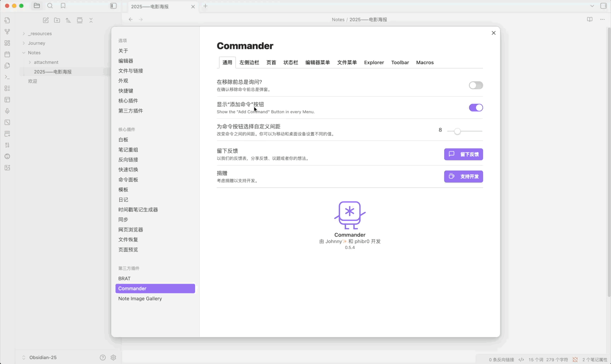Disable 显示添加命令按钮 switch
This screenshot has width=611, height=364.
click(x=476, y=107)
